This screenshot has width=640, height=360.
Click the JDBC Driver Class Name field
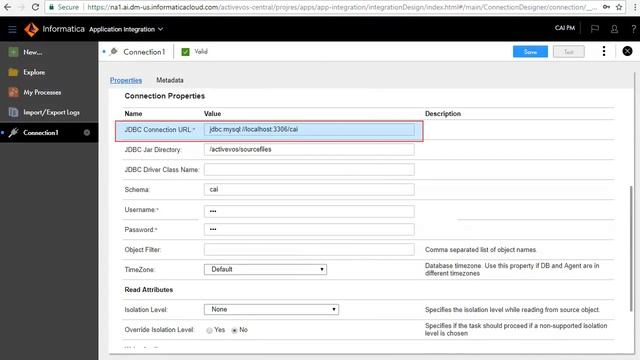coord(309,169)
